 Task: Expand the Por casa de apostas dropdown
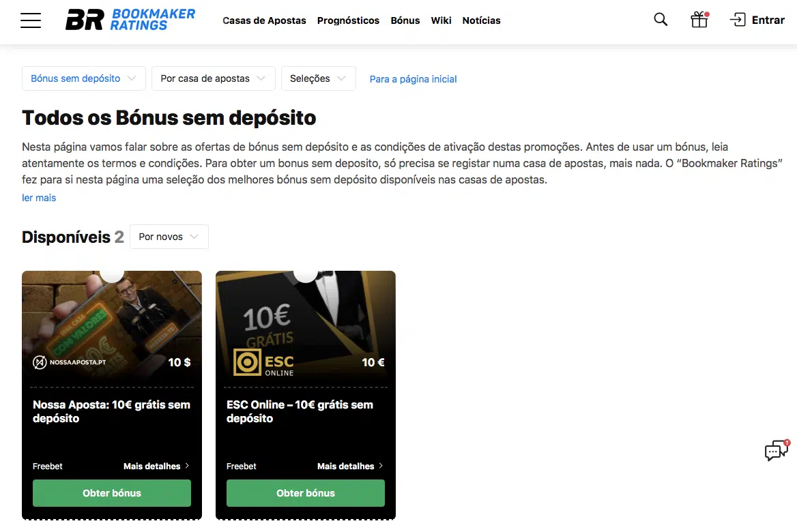(214, 78)
